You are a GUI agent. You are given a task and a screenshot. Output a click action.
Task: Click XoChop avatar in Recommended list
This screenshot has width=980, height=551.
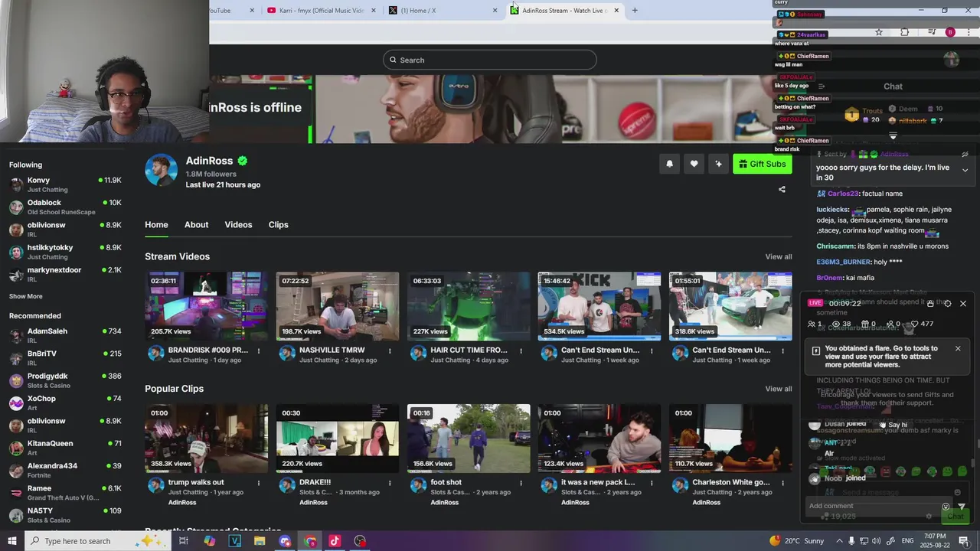tap(16, 403)
